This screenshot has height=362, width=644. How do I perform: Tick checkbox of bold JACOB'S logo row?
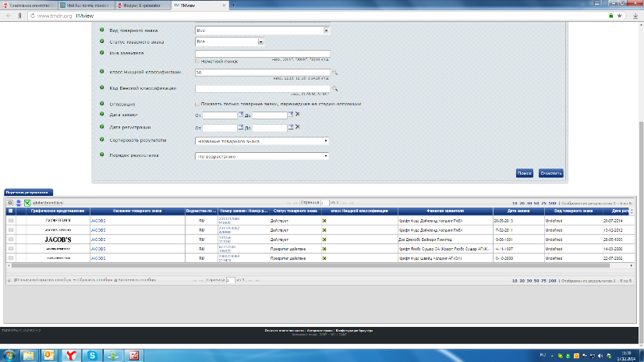[11, 240]
